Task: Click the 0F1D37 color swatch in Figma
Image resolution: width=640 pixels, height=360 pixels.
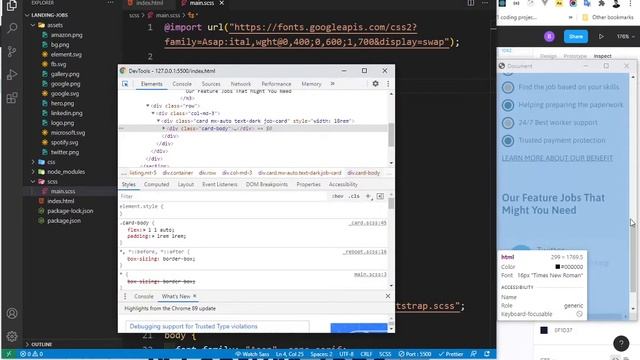Action: 544,330
